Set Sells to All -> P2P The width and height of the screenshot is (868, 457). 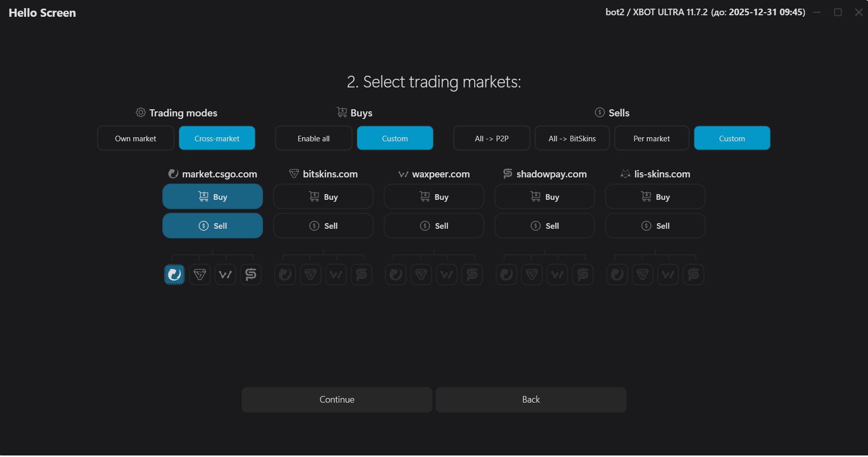[x=491, y=138]
